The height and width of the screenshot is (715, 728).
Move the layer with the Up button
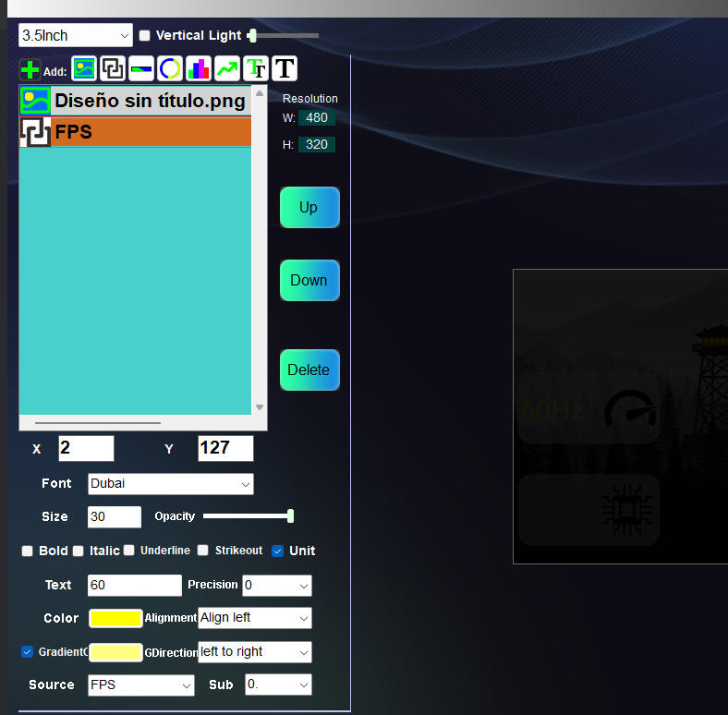pos(309,207)
